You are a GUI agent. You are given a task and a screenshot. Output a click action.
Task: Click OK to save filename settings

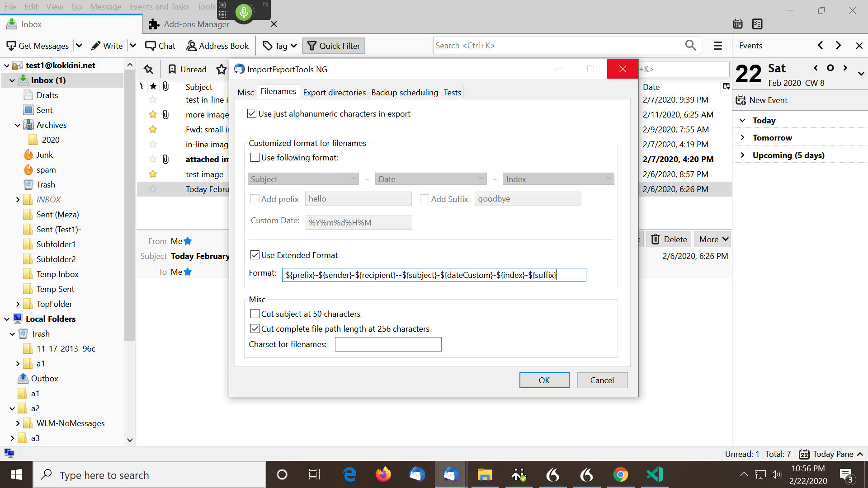coord(544,380)
